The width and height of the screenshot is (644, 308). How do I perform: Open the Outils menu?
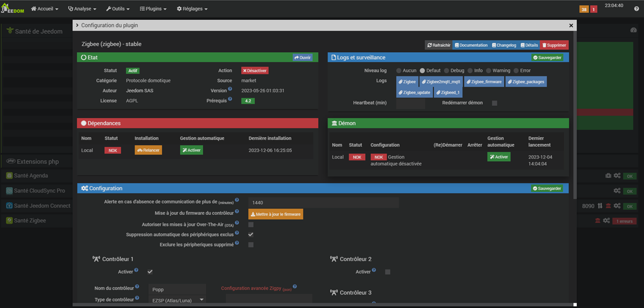(118, 9)
